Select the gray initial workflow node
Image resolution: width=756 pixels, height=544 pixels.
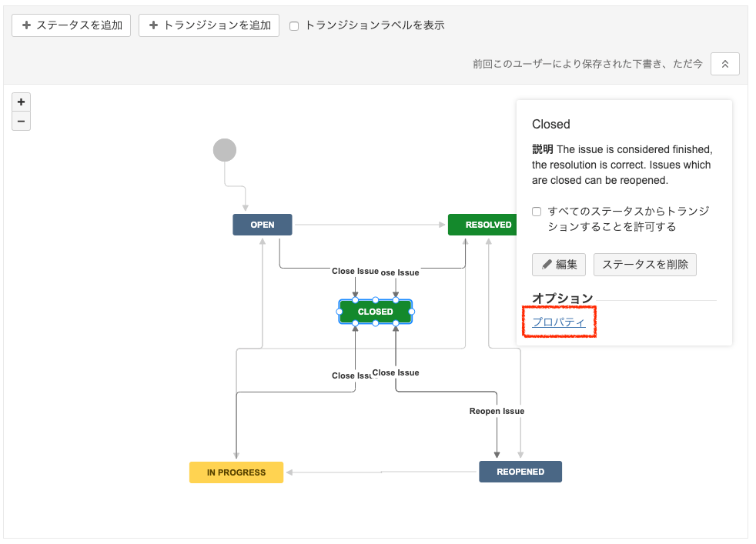[x=224, y=149]
